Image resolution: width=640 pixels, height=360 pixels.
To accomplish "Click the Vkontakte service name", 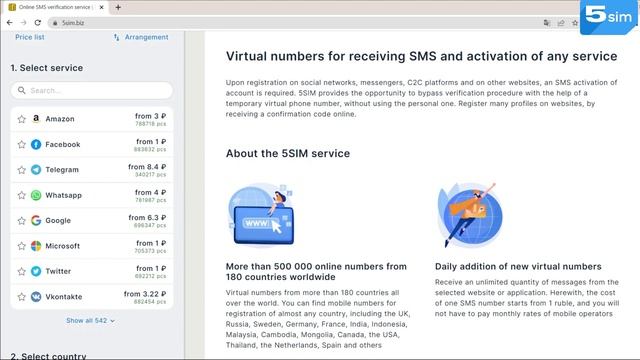I will [64, 297].
